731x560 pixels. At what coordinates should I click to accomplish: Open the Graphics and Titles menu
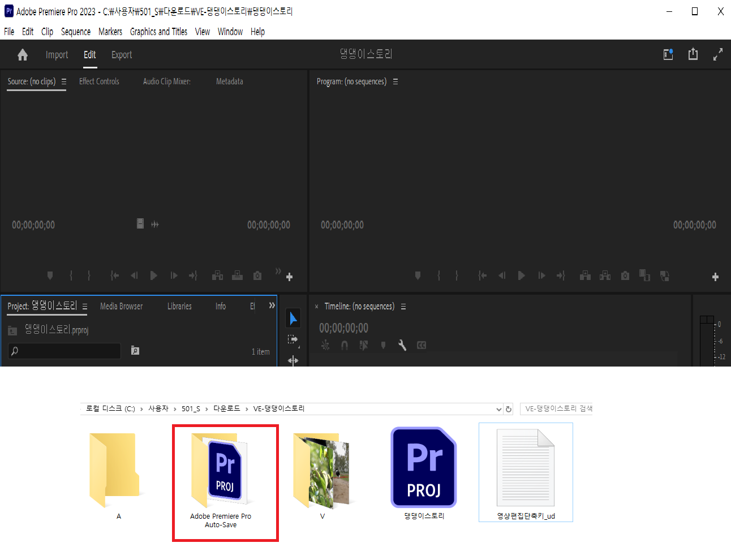point(158,32)
